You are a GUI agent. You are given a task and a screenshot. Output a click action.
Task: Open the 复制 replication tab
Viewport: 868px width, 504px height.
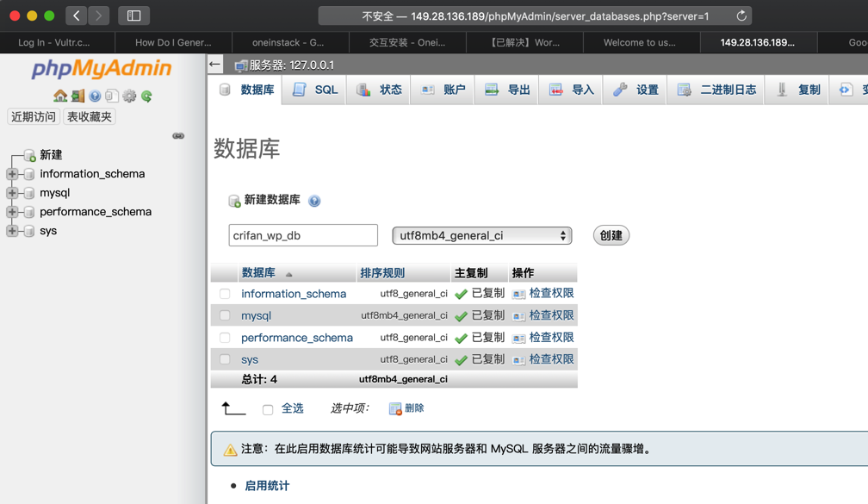pyautogui.click(x=797, y=90)
